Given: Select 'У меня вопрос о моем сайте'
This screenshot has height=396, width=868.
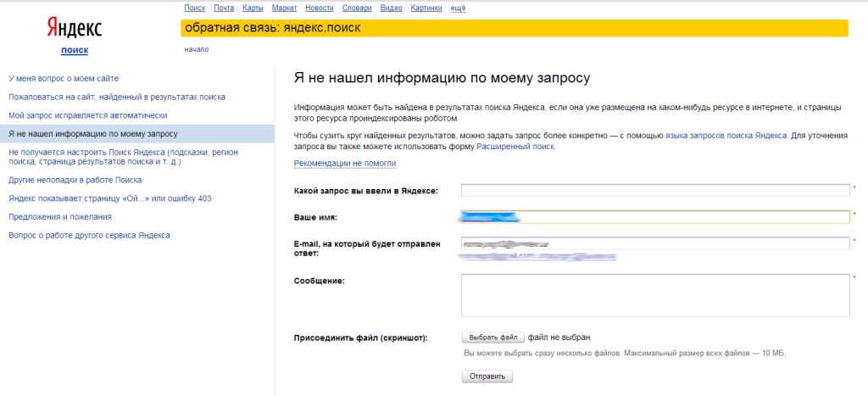Looking at the screenshot, I should click(64, 79).
